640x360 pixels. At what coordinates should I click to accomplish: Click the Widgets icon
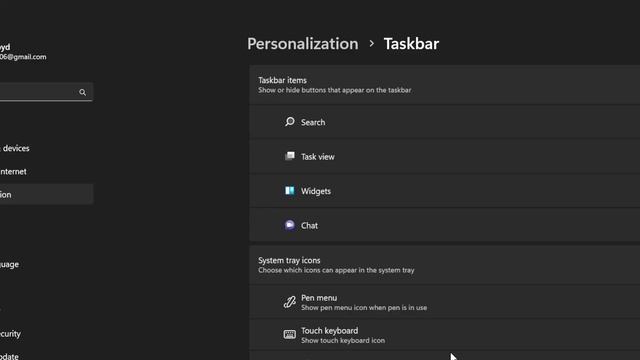290,191
